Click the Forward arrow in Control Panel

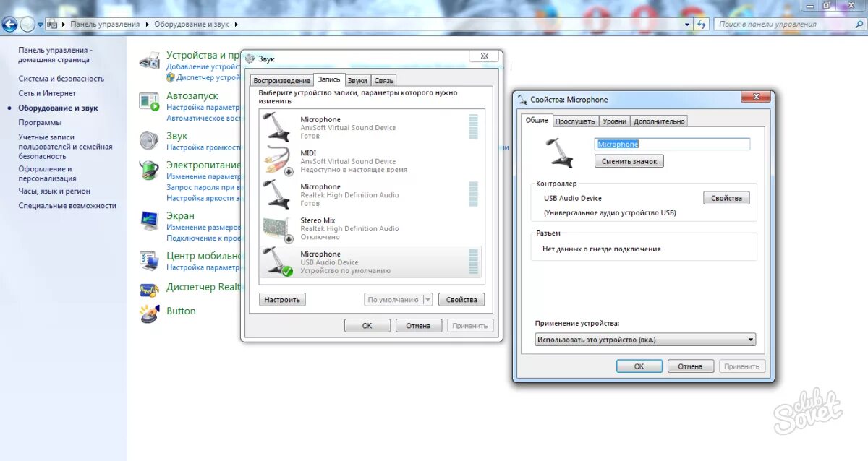pos(27,24)
